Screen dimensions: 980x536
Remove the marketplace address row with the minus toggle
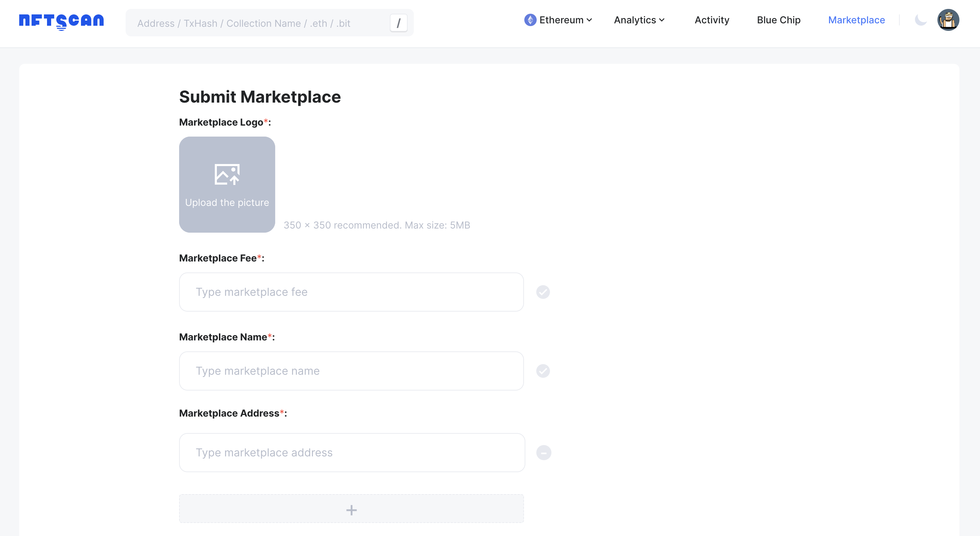tap(543, 453)
